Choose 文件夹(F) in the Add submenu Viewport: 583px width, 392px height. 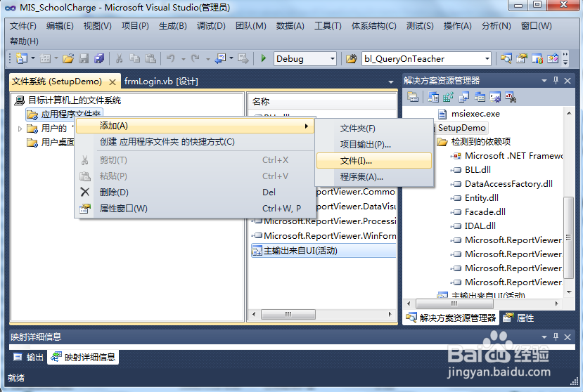pos(374,129)
